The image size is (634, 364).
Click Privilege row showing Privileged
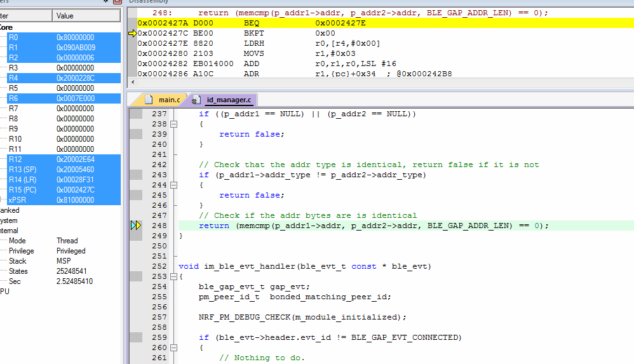point(64,251)
